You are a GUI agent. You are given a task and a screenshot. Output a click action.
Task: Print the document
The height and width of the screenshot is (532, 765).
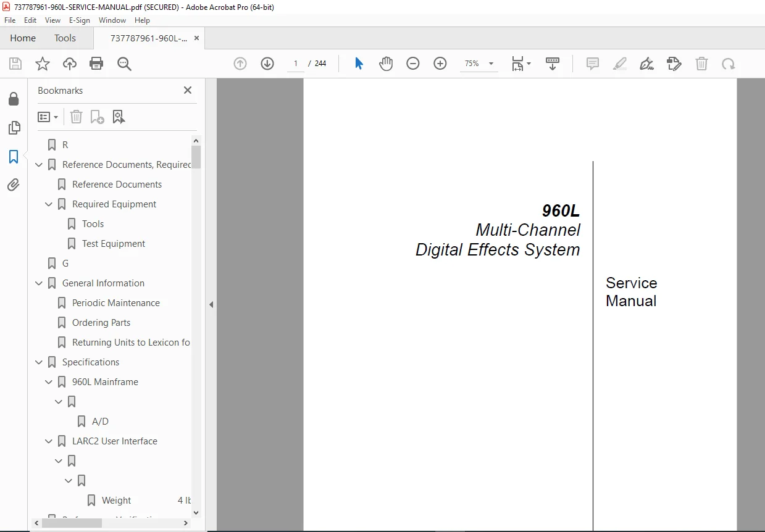96,64
